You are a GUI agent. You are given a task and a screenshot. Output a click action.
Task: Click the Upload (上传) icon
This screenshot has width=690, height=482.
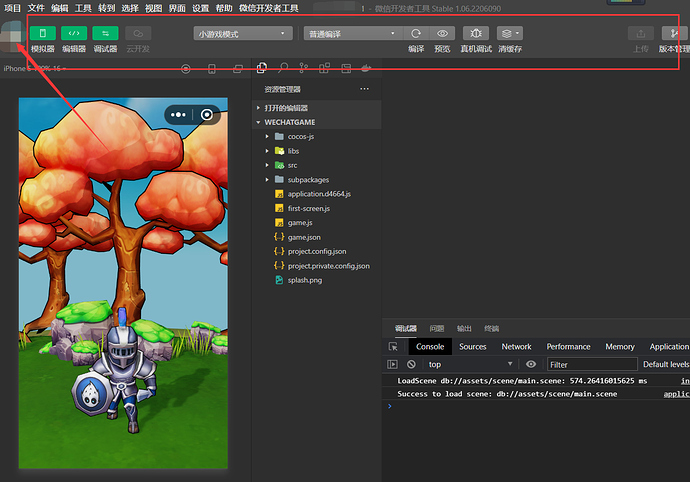641,33
